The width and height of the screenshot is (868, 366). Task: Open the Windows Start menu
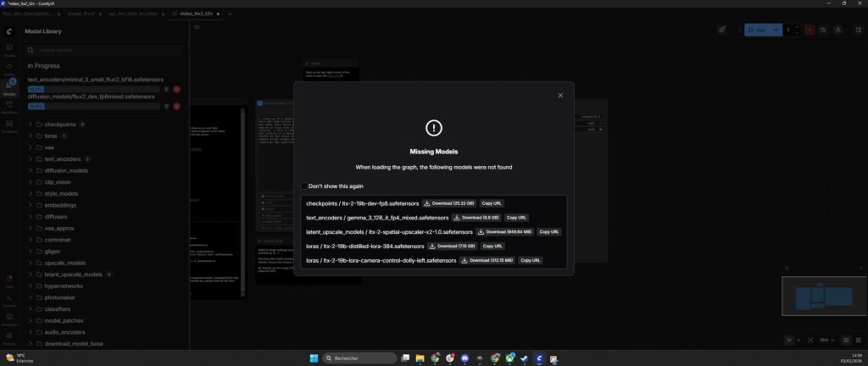click(313, 358)
